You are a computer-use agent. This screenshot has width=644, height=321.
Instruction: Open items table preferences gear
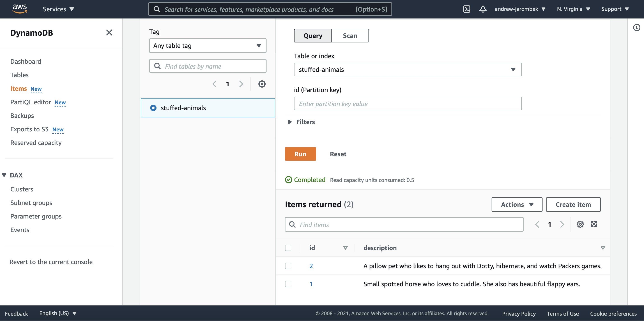(580, 224)
